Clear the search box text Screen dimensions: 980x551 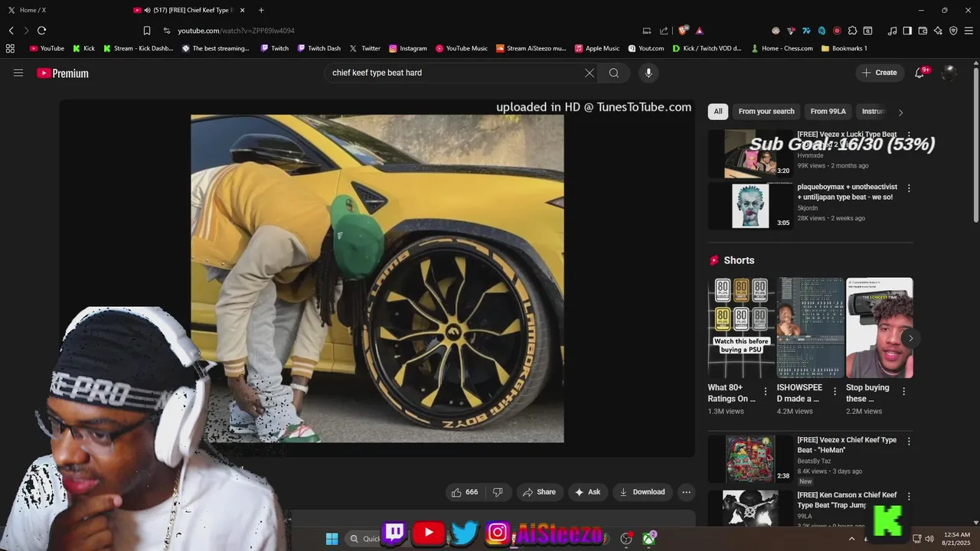[x=590, y=73]
